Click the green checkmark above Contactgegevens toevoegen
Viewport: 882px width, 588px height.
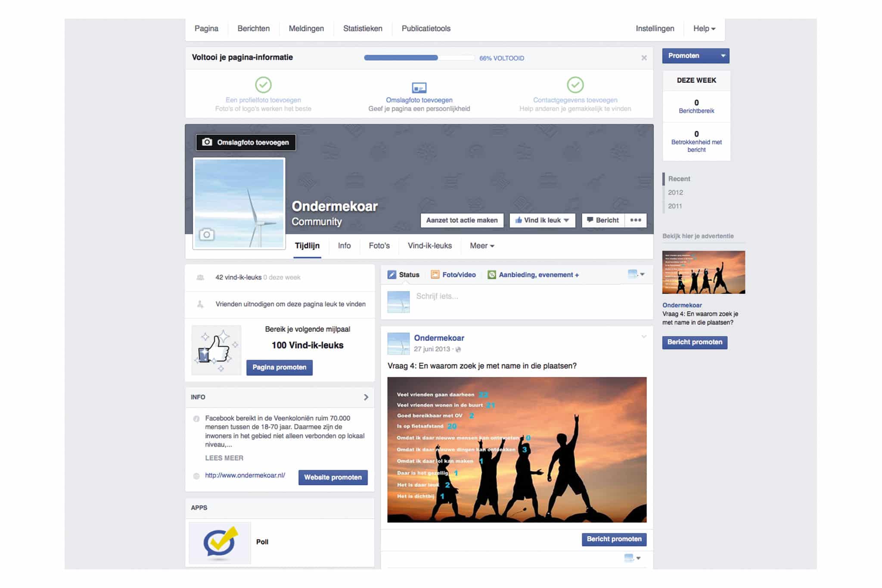click(575, 85)
